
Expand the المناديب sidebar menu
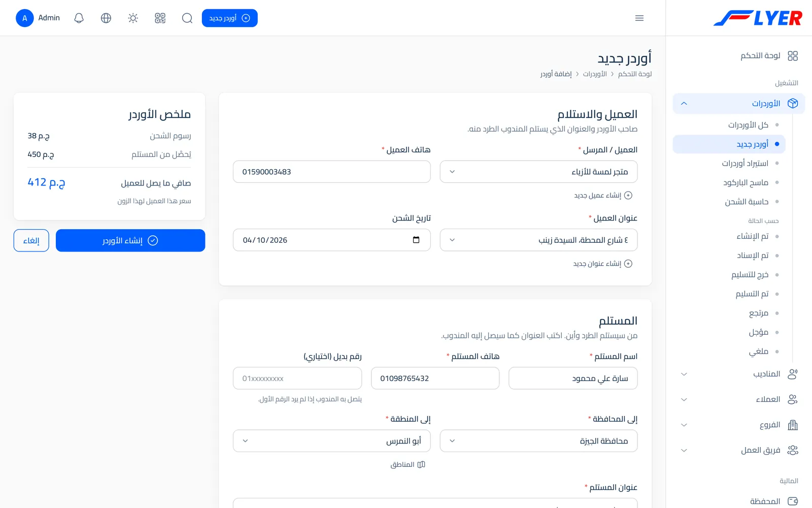coord(739,374)
